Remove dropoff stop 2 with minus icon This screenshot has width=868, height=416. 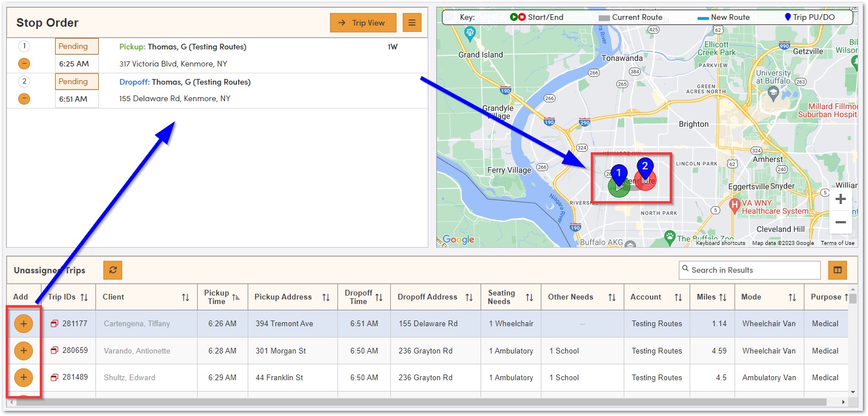(x=24, y=99)
